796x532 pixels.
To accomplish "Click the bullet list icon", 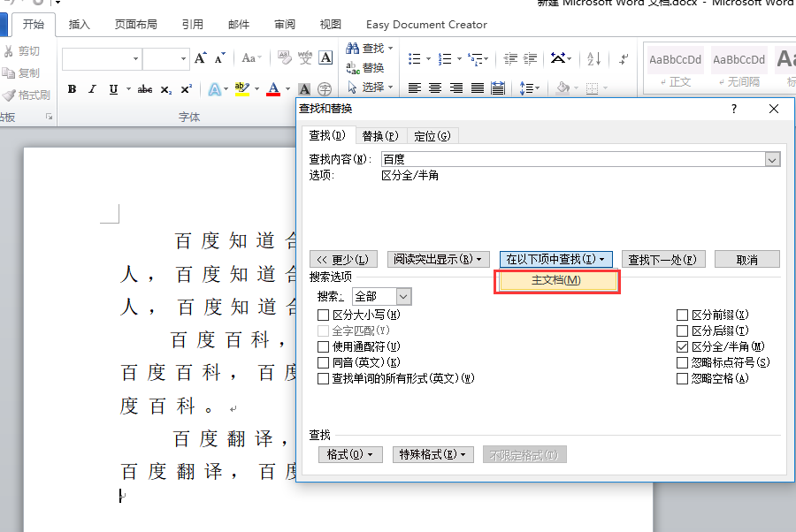I will [414, 59].
